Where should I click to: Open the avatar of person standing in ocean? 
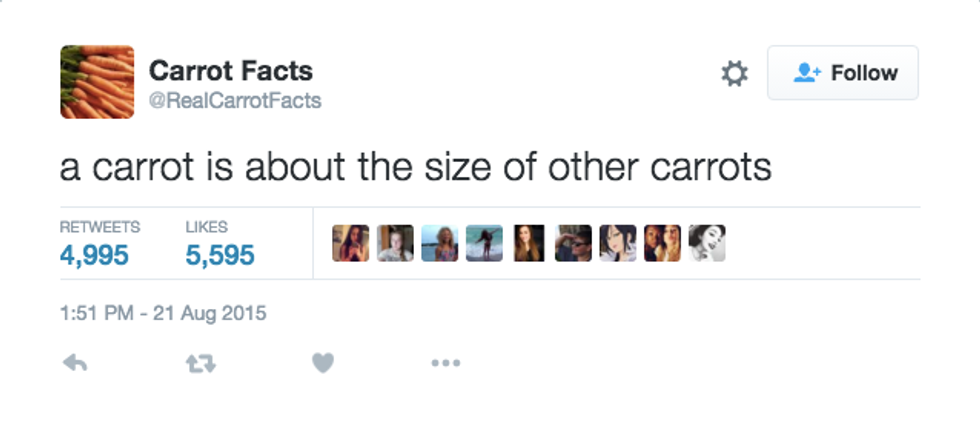click(484, 243)
